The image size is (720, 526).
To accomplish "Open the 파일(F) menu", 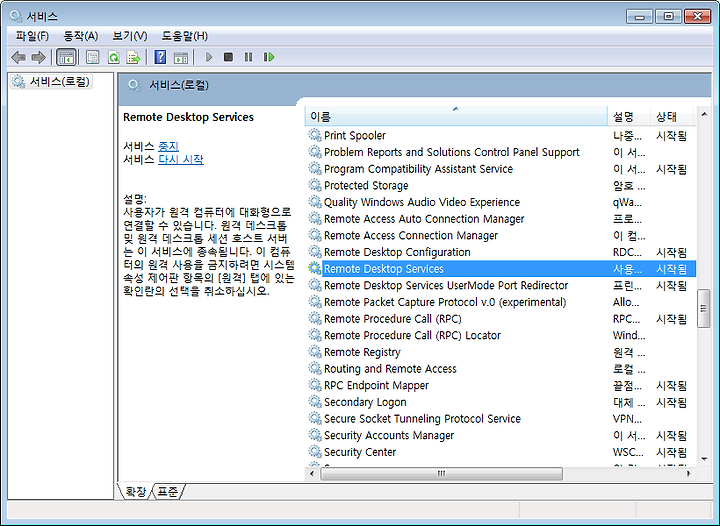I will coord(32,36).
